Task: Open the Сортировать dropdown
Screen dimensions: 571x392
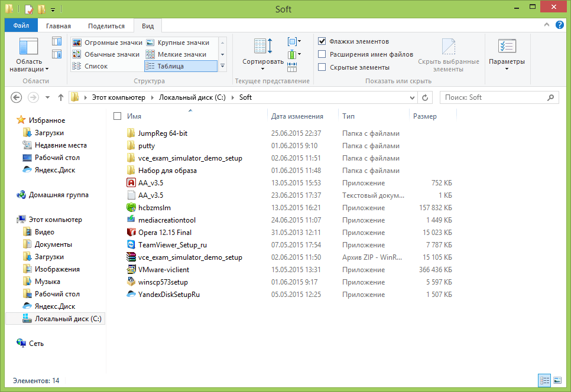Action: pos(263,62)
